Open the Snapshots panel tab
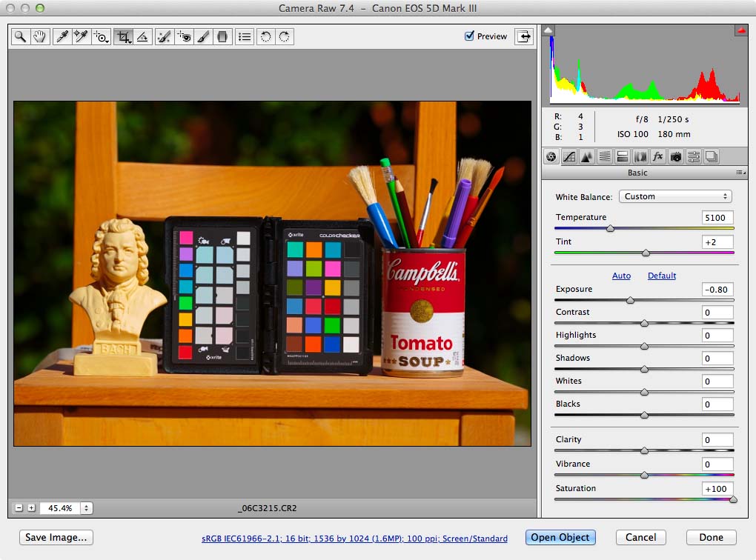 tap(712, 156)
